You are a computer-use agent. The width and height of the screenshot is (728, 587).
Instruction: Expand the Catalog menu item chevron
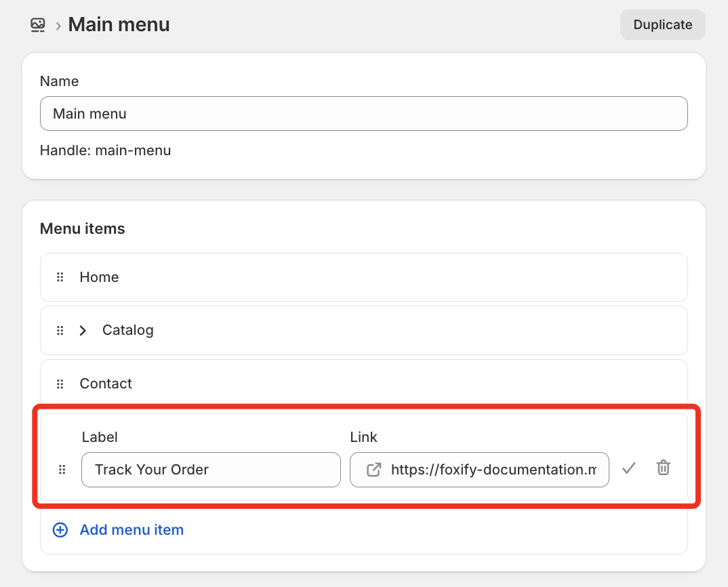point(83,330)
